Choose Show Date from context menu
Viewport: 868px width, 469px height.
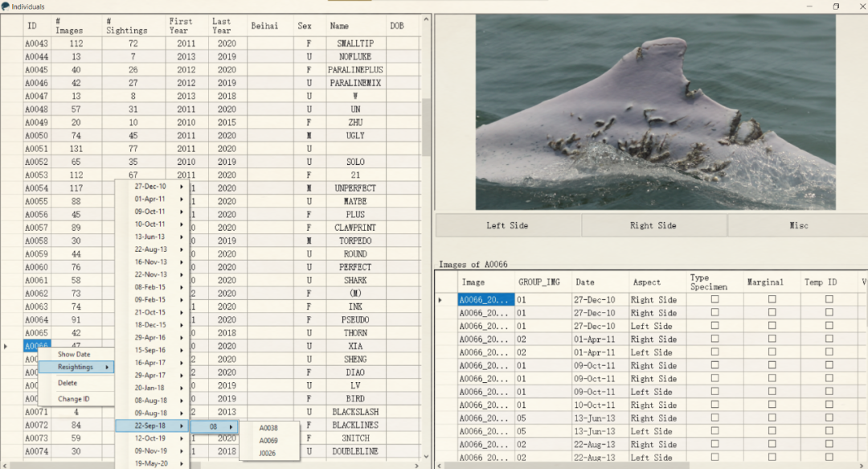coord(74,354)
